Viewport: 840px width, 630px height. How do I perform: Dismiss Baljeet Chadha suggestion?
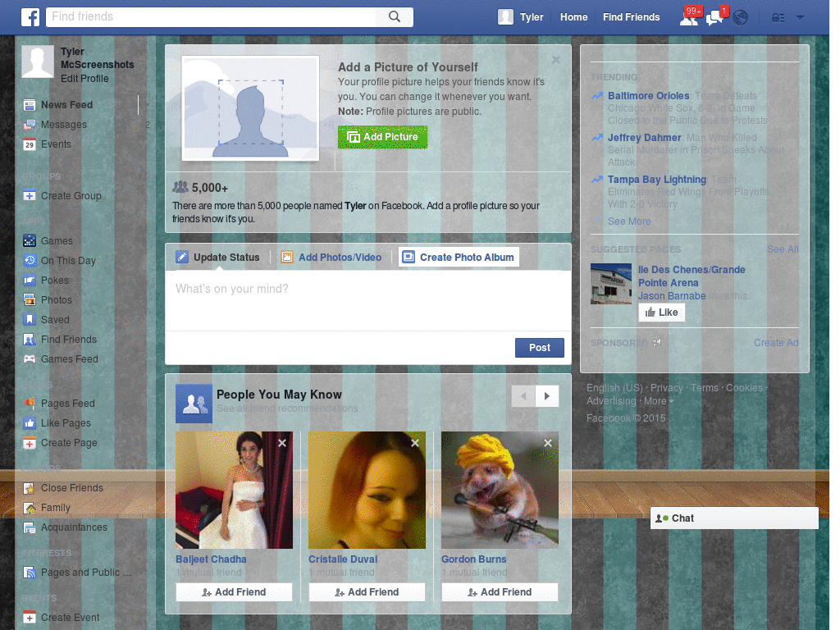[282, 443]
